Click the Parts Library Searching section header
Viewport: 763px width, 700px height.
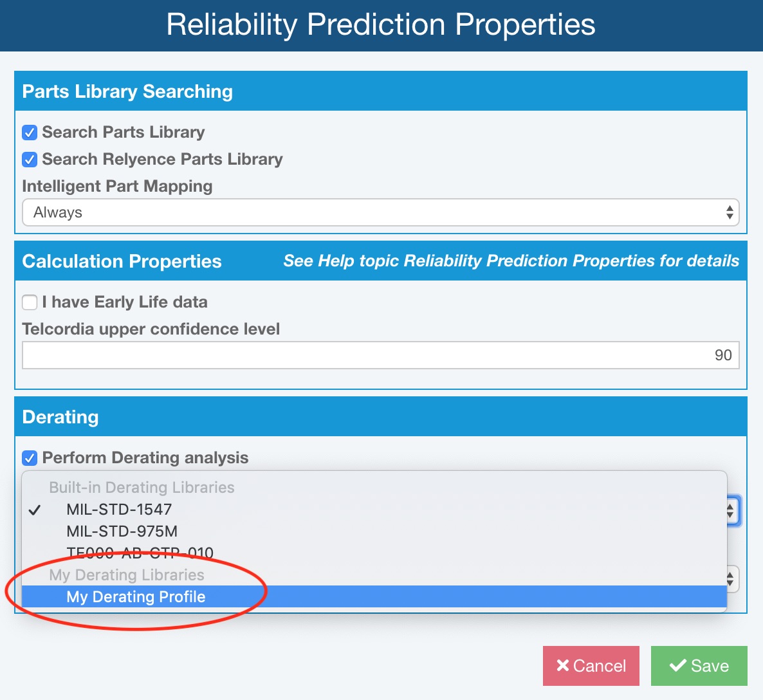coord(127,91)
